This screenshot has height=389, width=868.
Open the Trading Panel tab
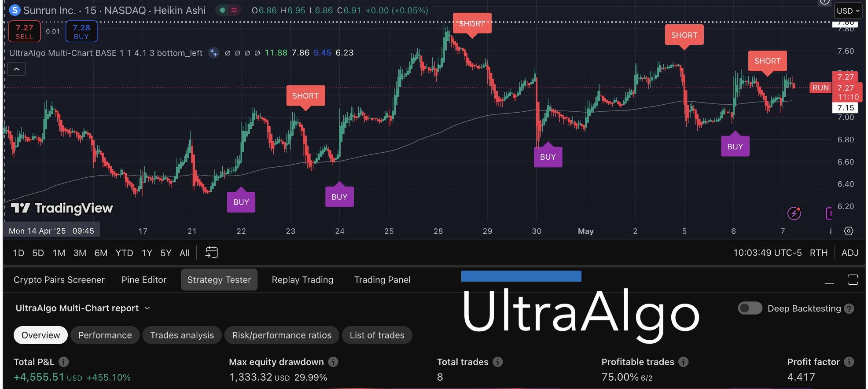[383, 280]
